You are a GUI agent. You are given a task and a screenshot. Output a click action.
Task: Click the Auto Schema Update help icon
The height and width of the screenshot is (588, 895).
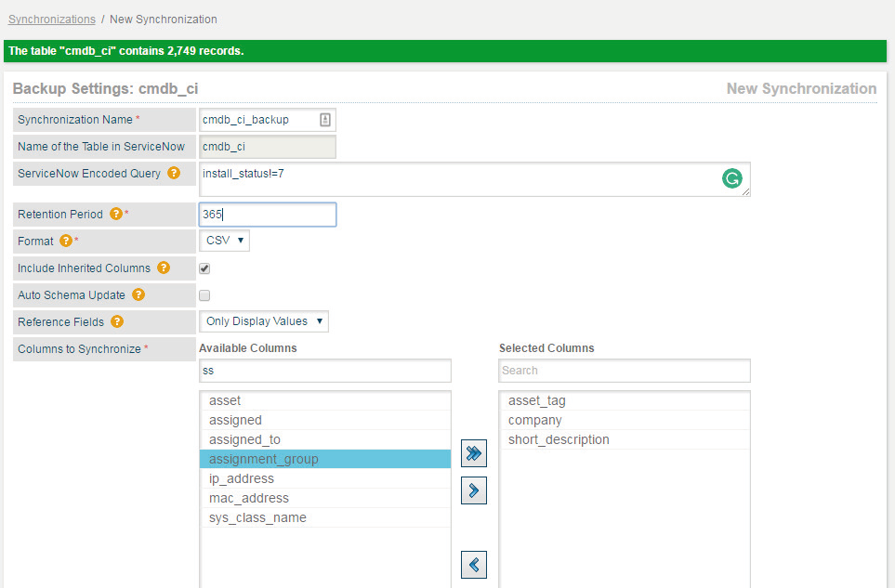pyautogui.click(x=138, y=294)
